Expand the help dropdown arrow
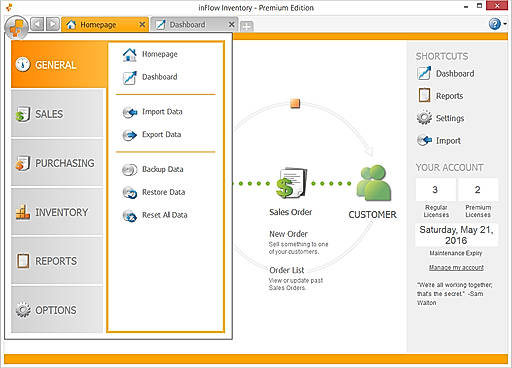This screenshot has width=512, height=368. click(505, 24)
